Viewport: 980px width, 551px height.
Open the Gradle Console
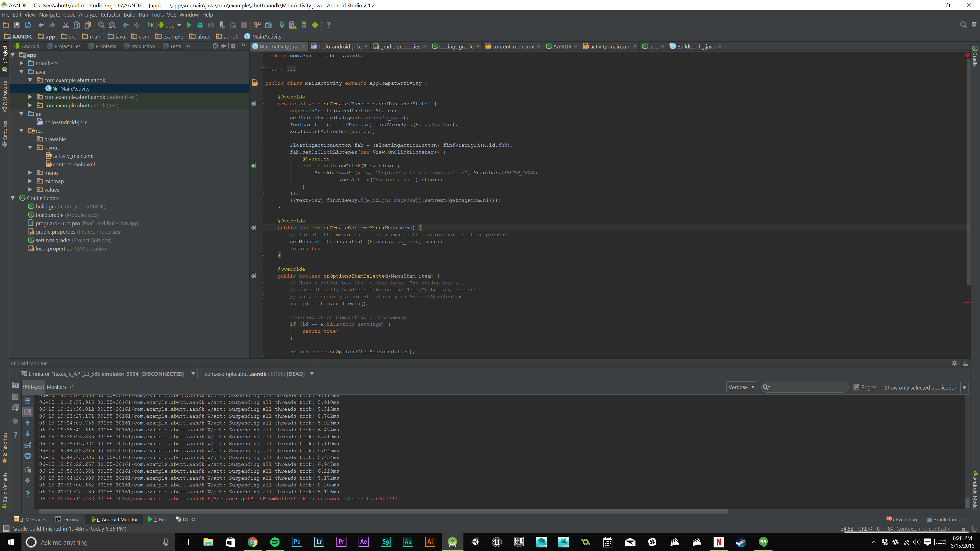[x=947, y=519]
